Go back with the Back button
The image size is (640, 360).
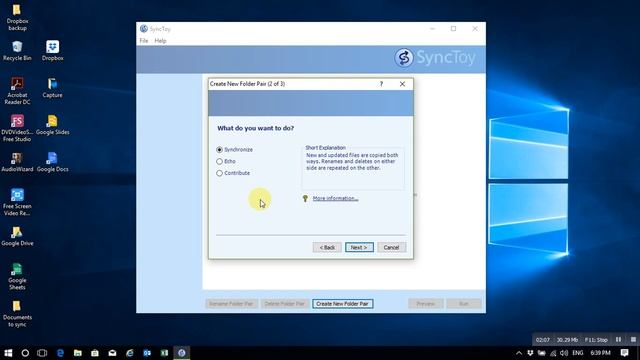327,247
